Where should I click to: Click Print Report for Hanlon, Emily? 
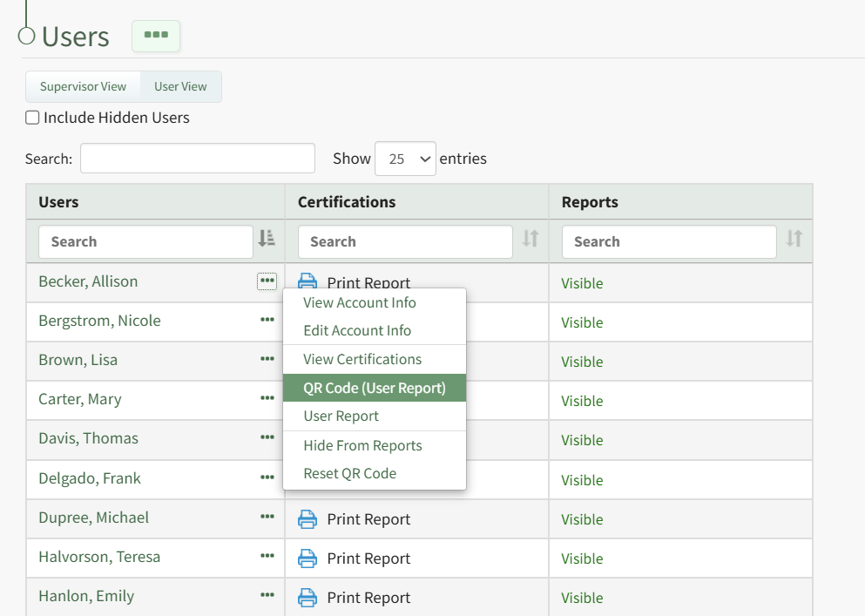368,598
